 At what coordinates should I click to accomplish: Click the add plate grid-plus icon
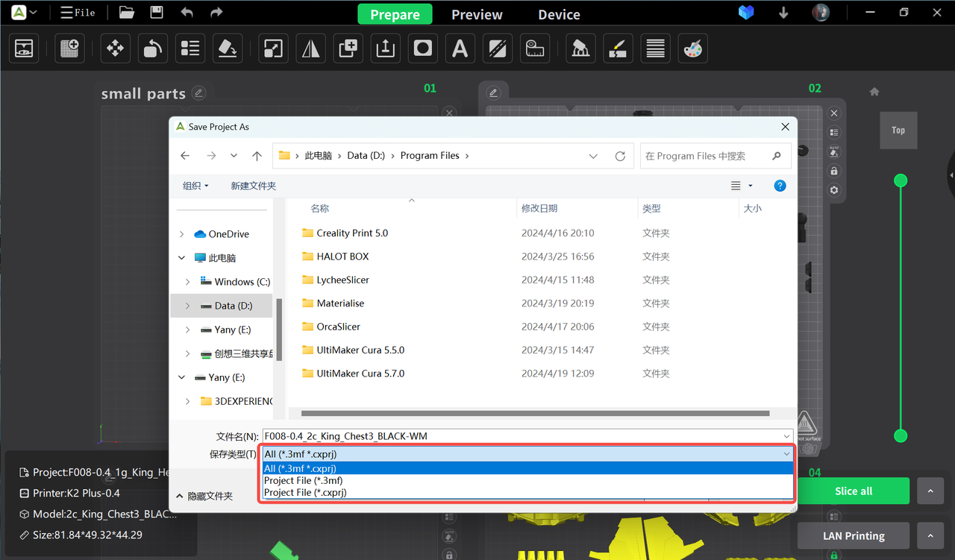(x=69, y=48)
